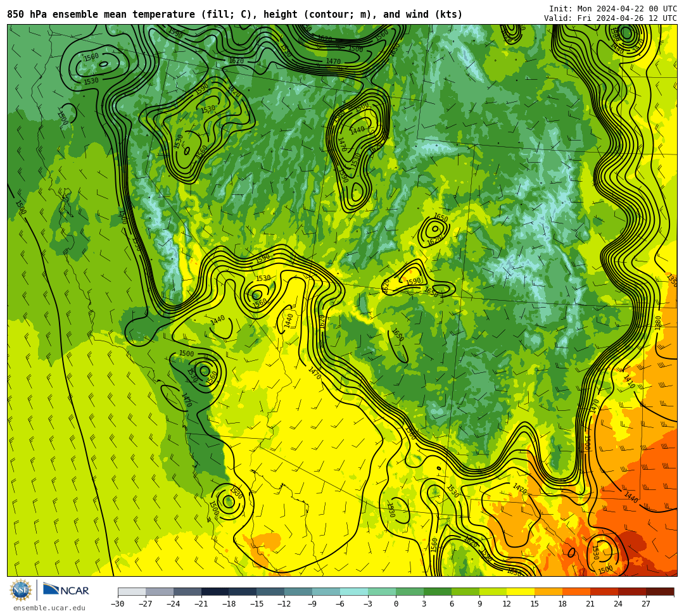The width and height of the screenshot is (684, 616).
Task: Click the -30 colorbar tick label
Action: click(118, 604)
